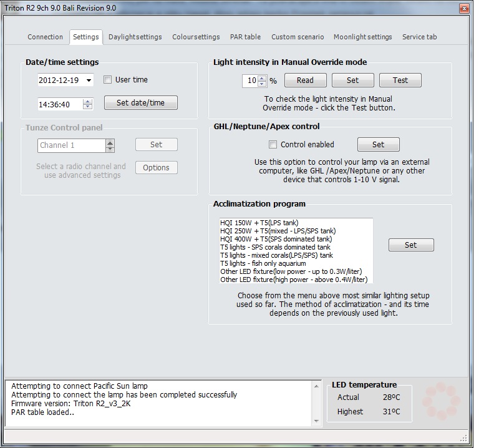Click the light intensity percentage field
Screen dimensions: 494x448
coord(250,80)
